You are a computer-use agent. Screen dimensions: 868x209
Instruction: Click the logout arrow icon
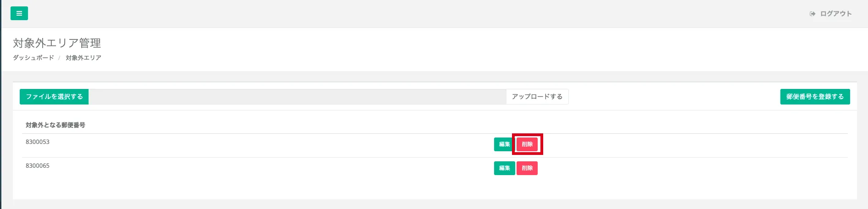tap(812, 14)
